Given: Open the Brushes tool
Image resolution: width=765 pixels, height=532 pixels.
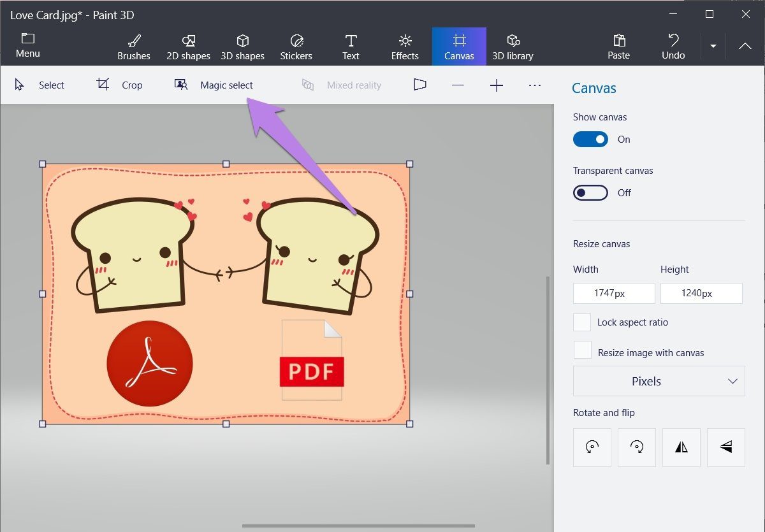Looking at the screenshot, I should point(134,47).
